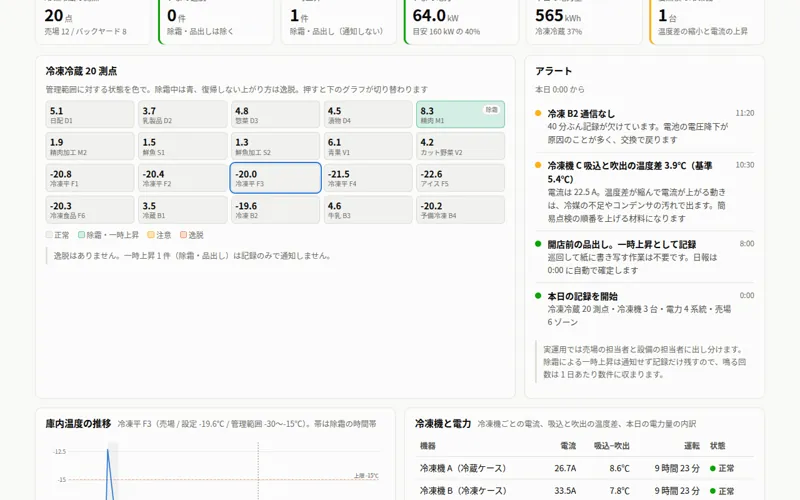Select the 冷凍 B2 tile at -19.6
The height and width of the screenshot is (500, 800).
click(276, 210)
